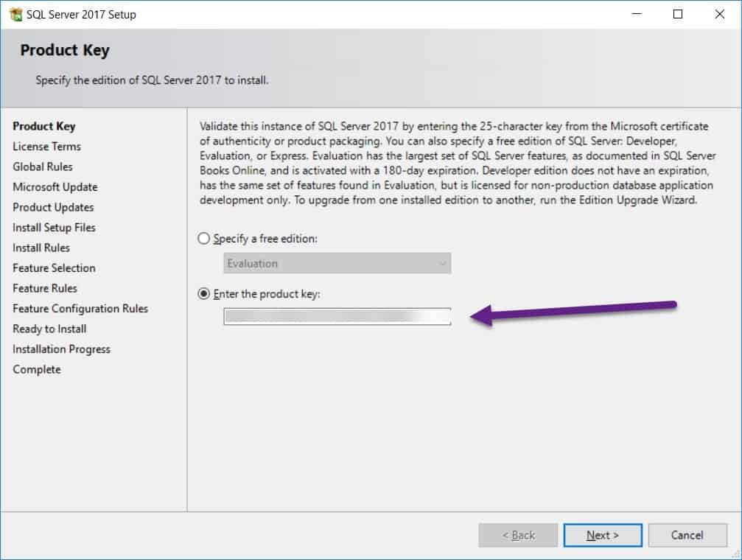The width and height of the screenshot is (742, 560).
Task: Click the Cancel button
Action: (x=687, y=536)
